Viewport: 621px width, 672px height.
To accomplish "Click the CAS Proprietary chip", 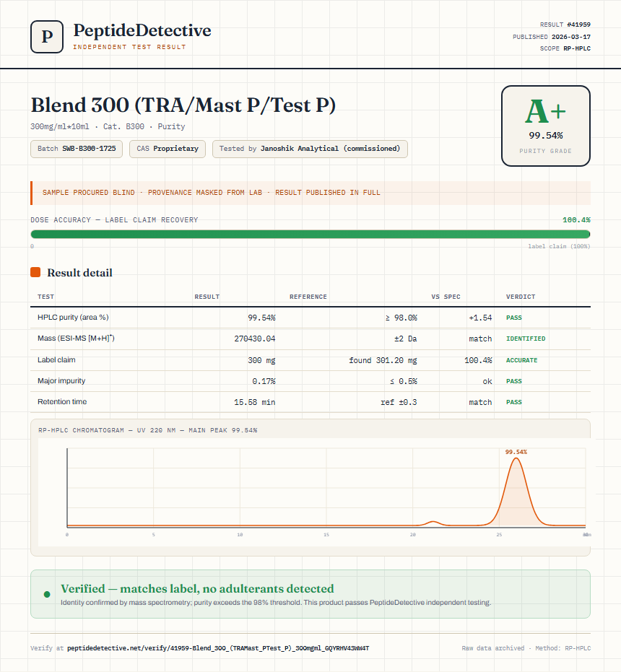I will tap(168, 149).
